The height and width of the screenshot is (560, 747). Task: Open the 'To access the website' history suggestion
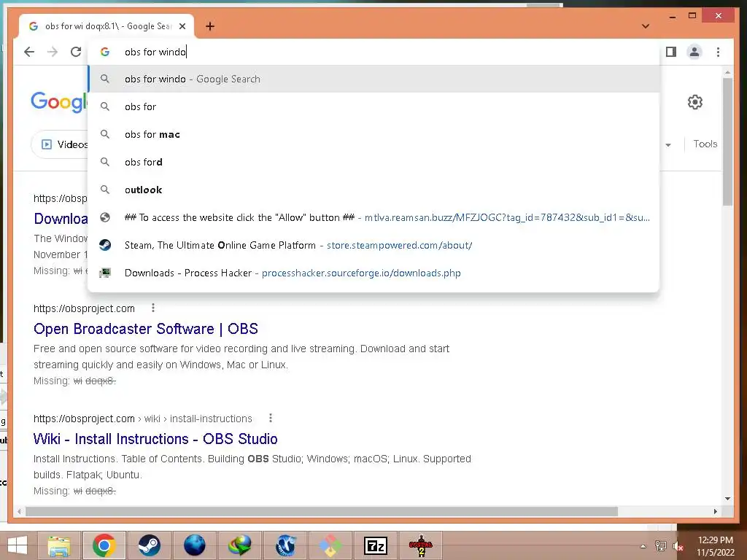pyautogui.click(x=374, y=217)
